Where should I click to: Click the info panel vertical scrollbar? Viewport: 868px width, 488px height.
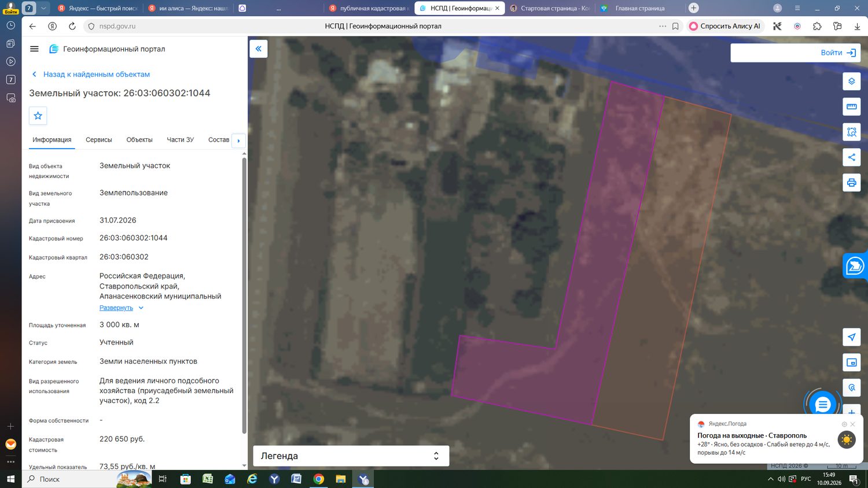(x=244, y=295)
